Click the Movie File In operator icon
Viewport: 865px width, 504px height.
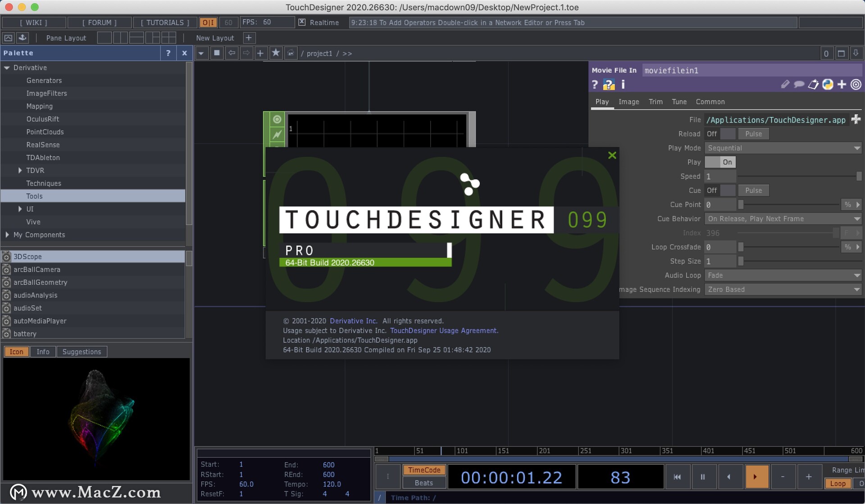(608, 85)
